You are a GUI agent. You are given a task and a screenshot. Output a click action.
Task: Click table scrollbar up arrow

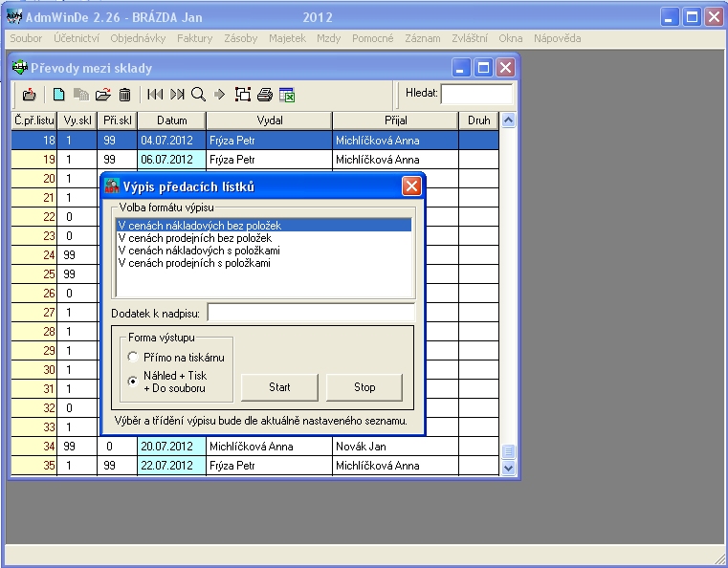508,120
